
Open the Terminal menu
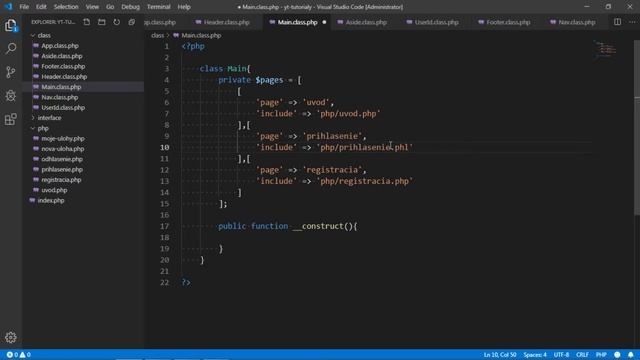tap(158, 7)
